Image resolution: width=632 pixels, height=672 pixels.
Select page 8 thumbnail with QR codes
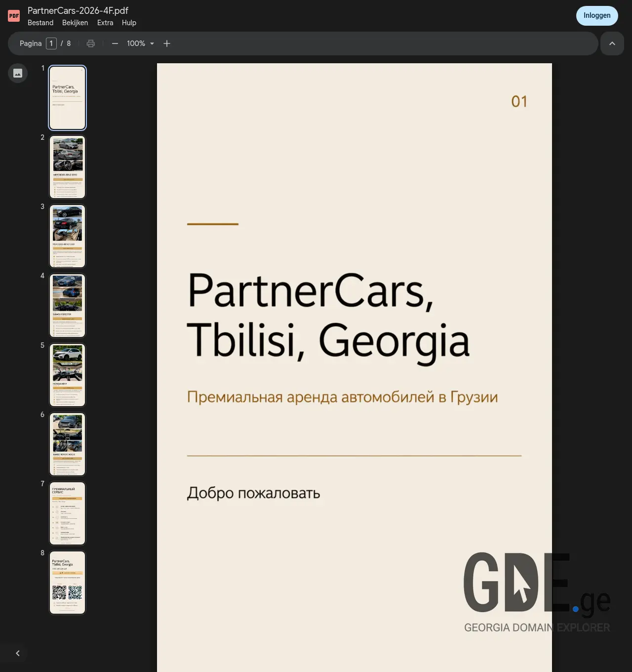pos(68,583)
